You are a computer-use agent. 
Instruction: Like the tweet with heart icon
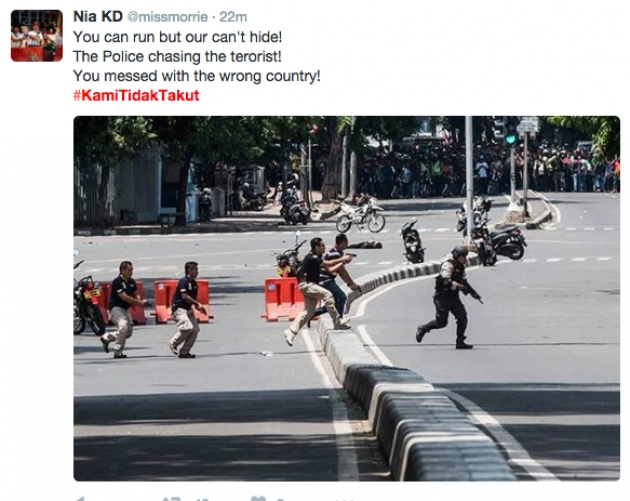tap(258, 499)
